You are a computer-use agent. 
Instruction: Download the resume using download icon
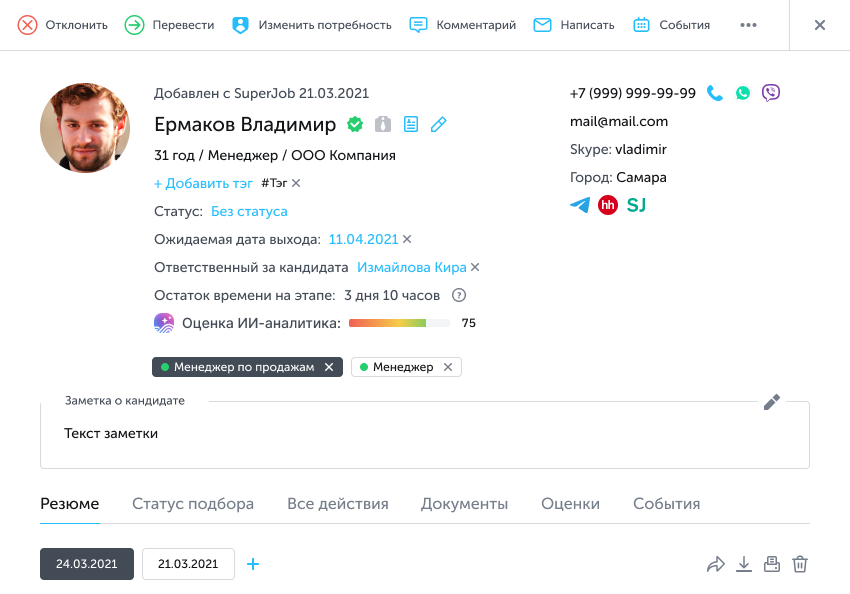(743, 564)
